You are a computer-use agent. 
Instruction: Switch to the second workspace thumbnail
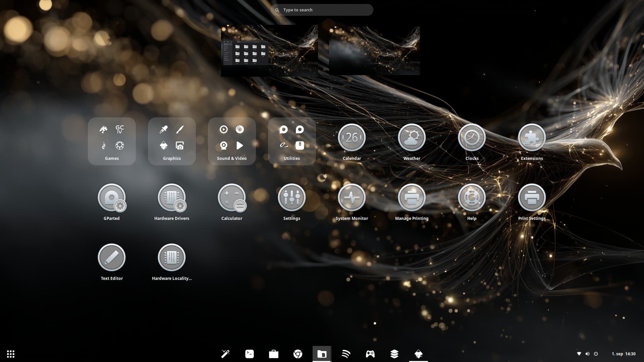[374, 51]
